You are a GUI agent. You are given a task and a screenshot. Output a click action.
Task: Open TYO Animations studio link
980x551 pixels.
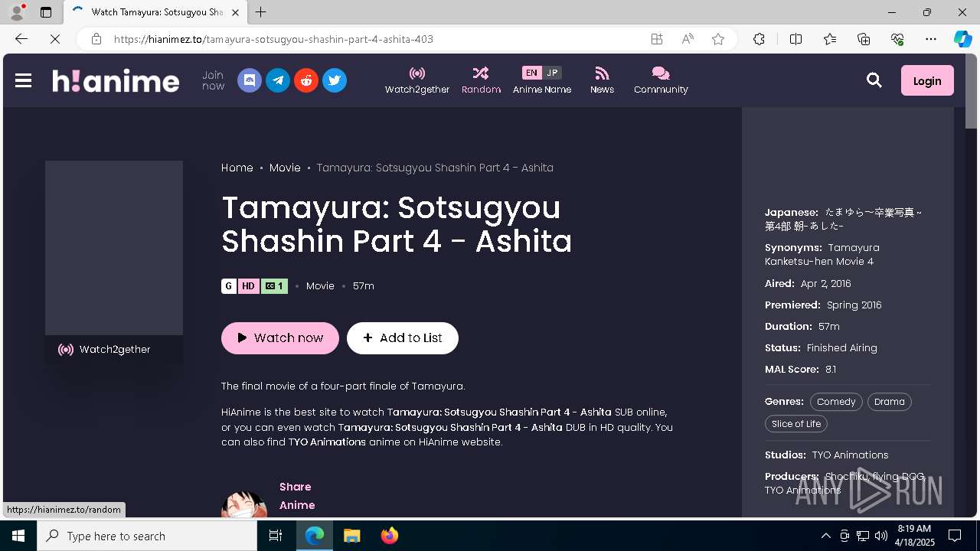click(x=850, y=455)
